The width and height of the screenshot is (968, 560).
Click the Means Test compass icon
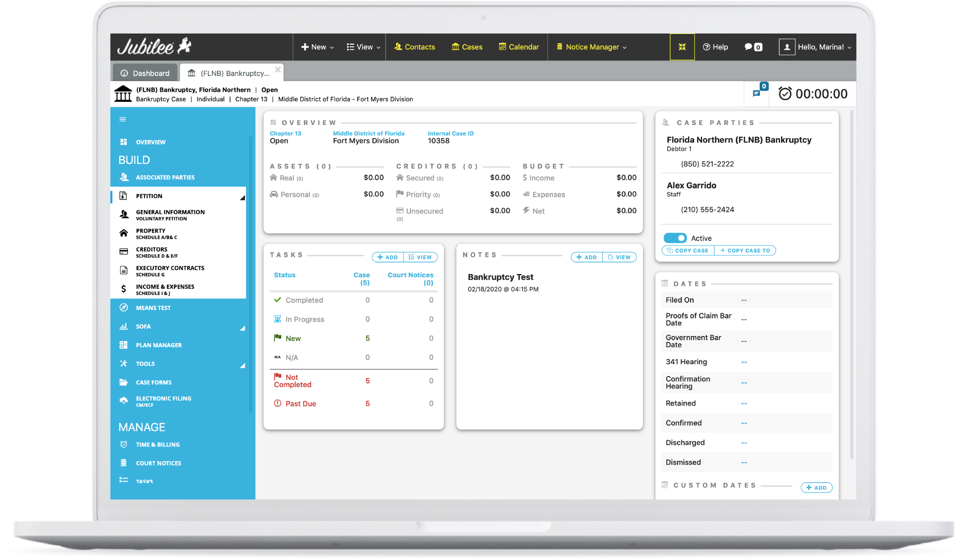pyautogui.click(x=123, y=308)
